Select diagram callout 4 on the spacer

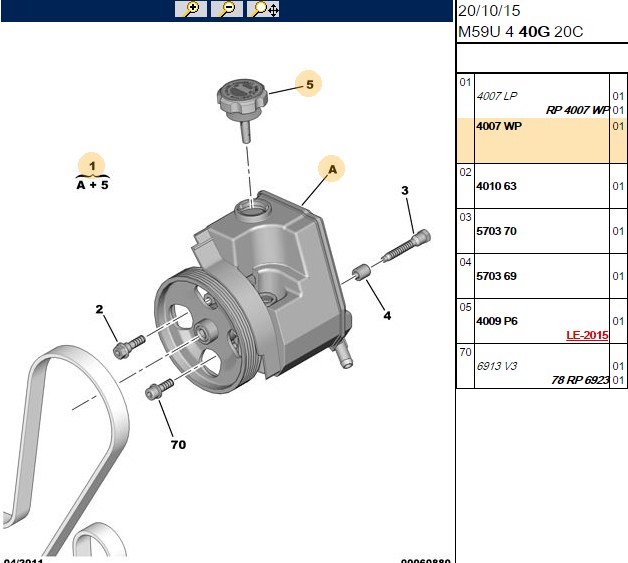387,316
